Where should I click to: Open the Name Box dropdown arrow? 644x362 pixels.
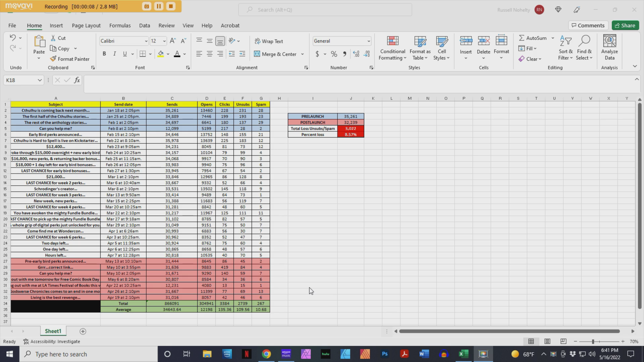click(40, 80)
